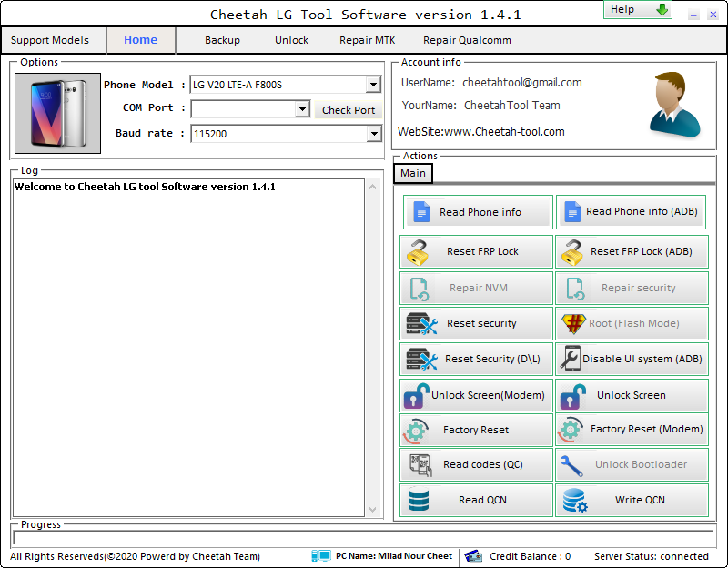Click the computer icon beside PC Name
The width and height of the screenshot is (728, 569).
click(x=321, y=556)
